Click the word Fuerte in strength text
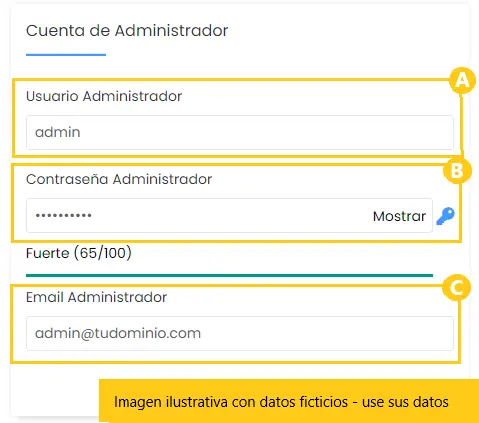The image size is (479, 423). pos(48,253)
